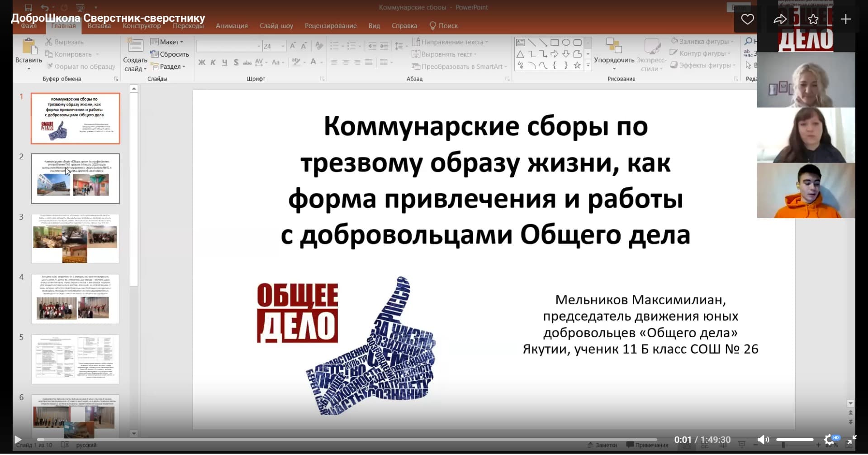This screenshot has height=455, width=868.
Task: Add video to favorites with the star icon
Action: (813, 19)
